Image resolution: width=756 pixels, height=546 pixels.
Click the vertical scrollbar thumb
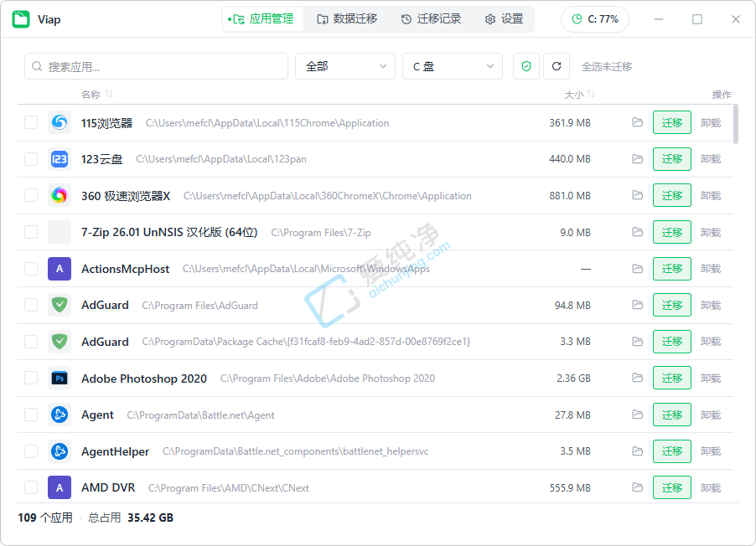[736, 124]
